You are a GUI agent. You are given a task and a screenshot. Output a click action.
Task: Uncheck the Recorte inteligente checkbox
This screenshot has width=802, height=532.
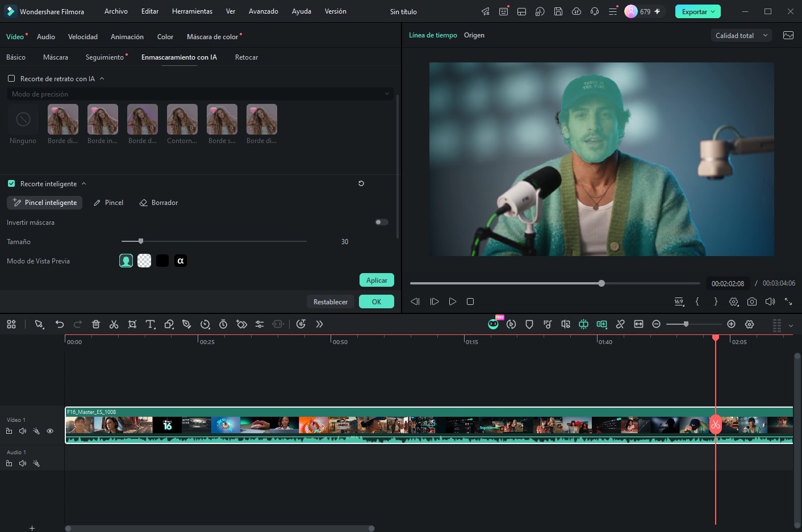[x=11, y=183]
